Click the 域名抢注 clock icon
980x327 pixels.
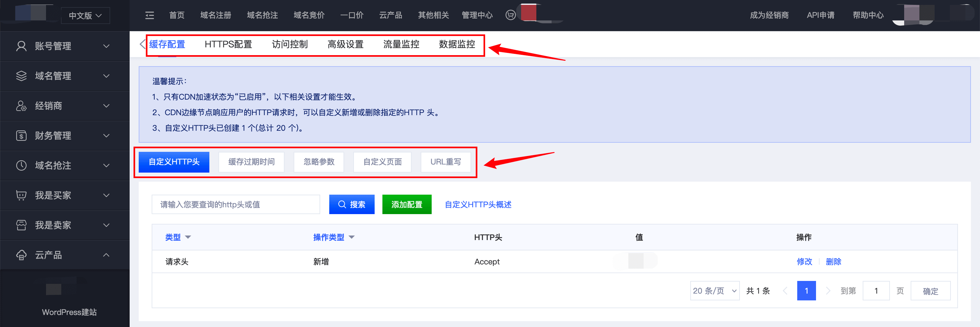tap(21, 165)
